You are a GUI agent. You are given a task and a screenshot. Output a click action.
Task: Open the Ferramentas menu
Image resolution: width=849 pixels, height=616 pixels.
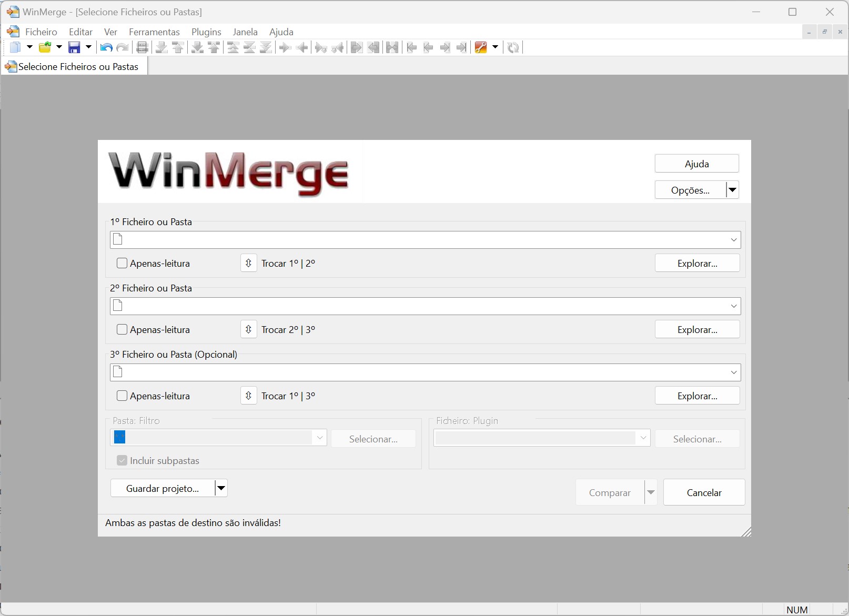coord(154,32)
